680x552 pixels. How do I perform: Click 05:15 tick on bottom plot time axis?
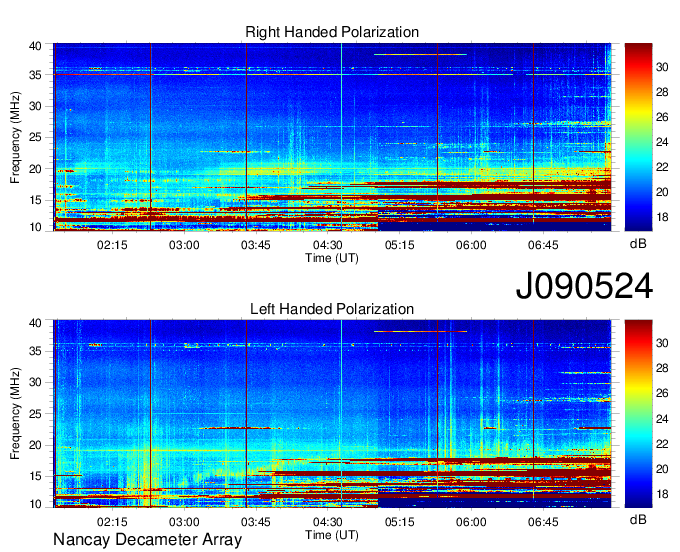pyautogui.click(x=399, y=522)
